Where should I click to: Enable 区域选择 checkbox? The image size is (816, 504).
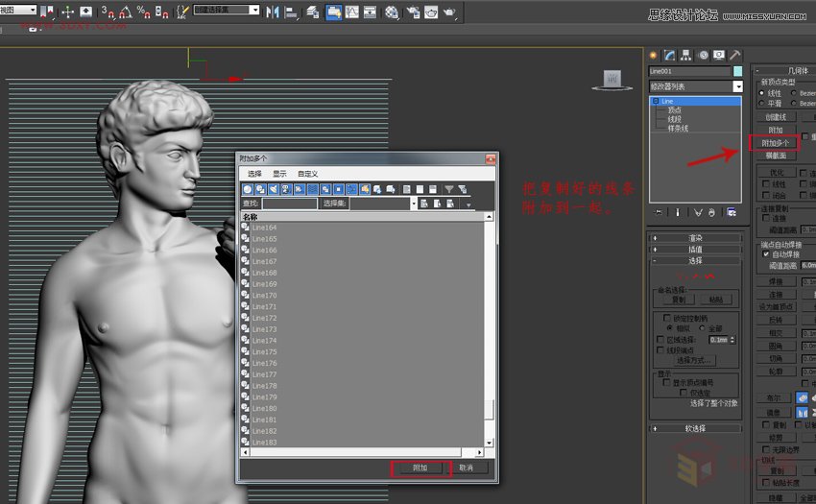[660, 340]
